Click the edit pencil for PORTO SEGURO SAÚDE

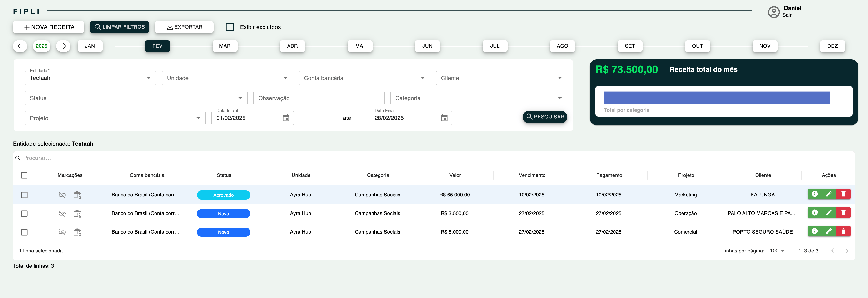(x=828, y=231)
